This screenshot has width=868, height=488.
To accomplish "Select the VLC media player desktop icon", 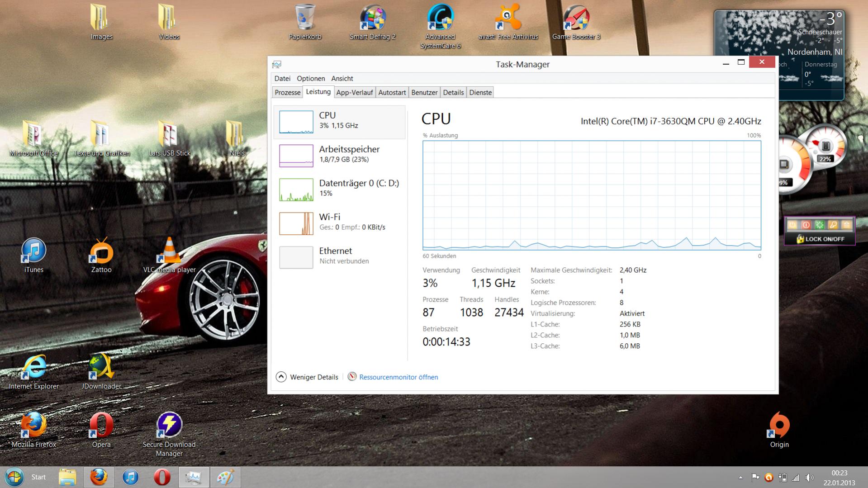I will (170, 255).
